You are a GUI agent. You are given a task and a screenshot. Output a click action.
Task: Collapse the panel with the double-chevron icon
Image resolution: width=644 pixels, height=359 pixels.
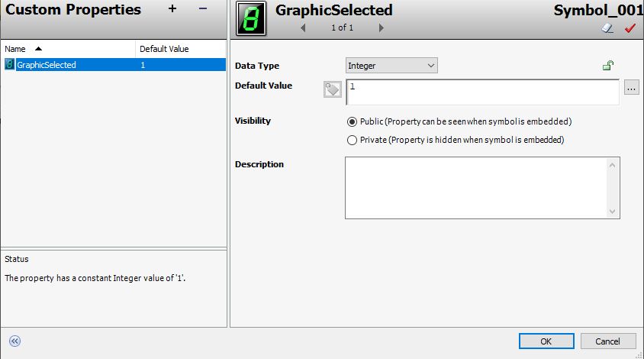point(14,341)
